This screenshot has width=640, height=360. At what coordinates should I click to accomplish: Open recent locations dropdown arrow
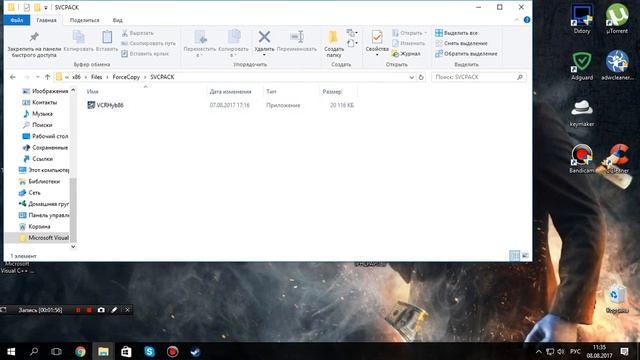(38, 77)
